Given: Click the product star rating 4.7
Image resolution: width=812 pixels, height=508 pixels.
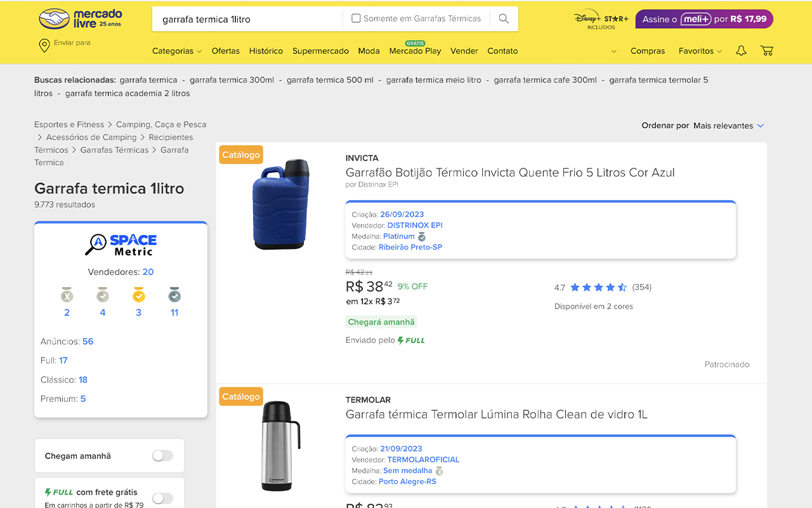Looking at the screenshot, I should 598,287.
